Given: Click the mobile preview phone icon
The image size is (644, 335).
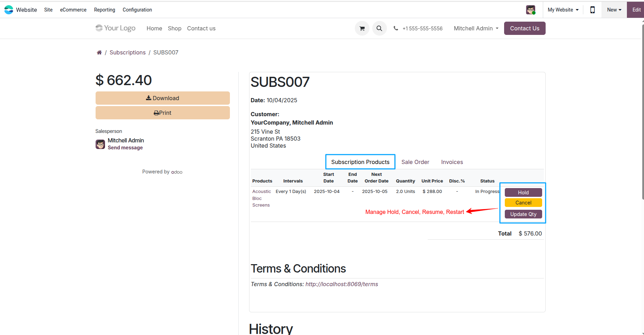Looking at the screenshot, I should click(x=592, y=10).
